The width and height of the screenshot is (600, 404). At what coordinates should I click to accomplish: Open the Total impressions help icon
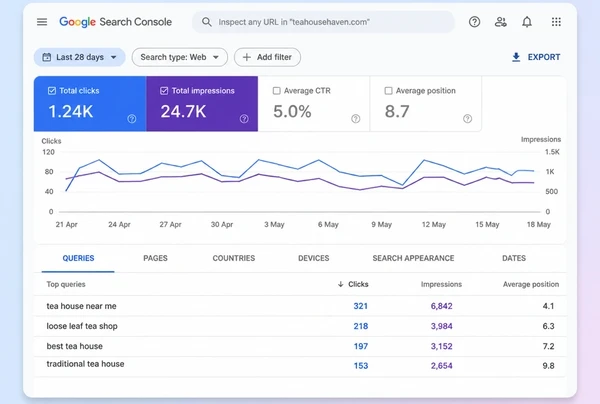point(244,119)
